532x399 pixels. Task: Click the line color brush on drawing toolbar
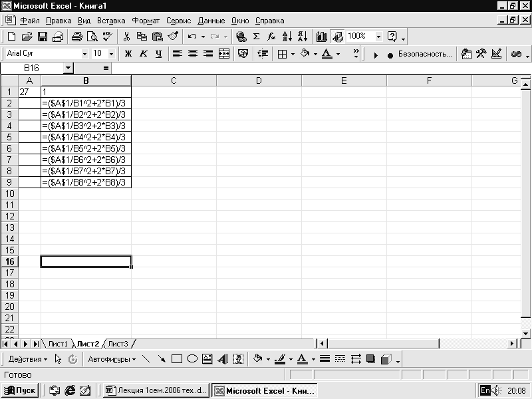[x=280, y=359]
